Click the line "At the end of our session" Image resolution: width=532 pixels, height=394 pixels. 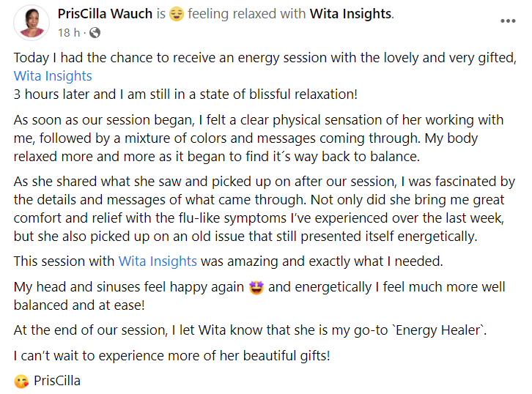249,330
